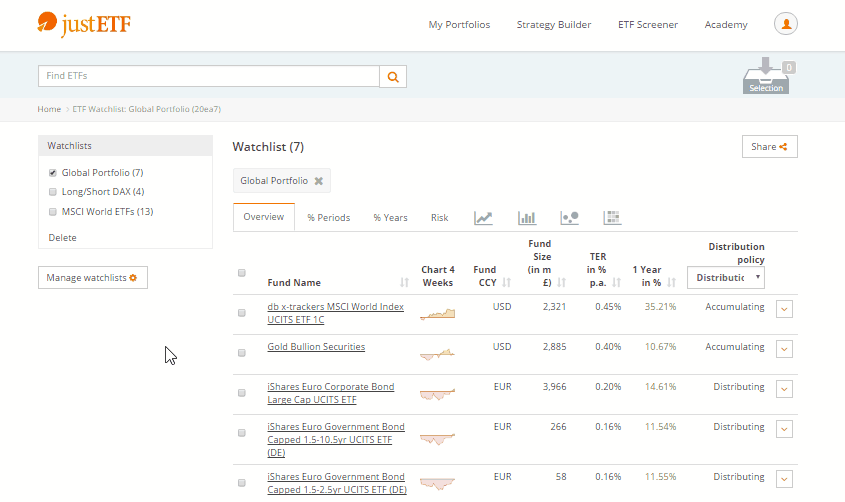Viewport: 845px width, 502px height.
Task: Open ETF Screener in the top navigation
Action: [647, 25]
